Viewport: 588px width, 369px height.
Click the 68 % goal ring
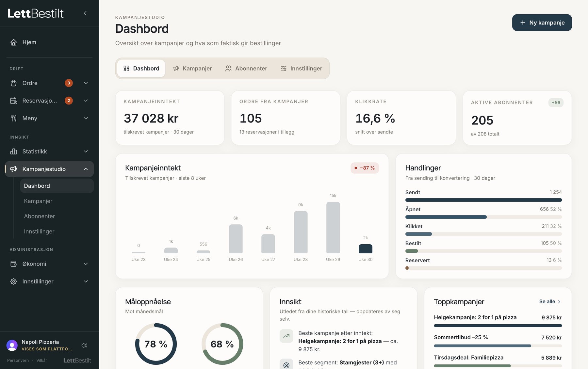click(222, 344)
